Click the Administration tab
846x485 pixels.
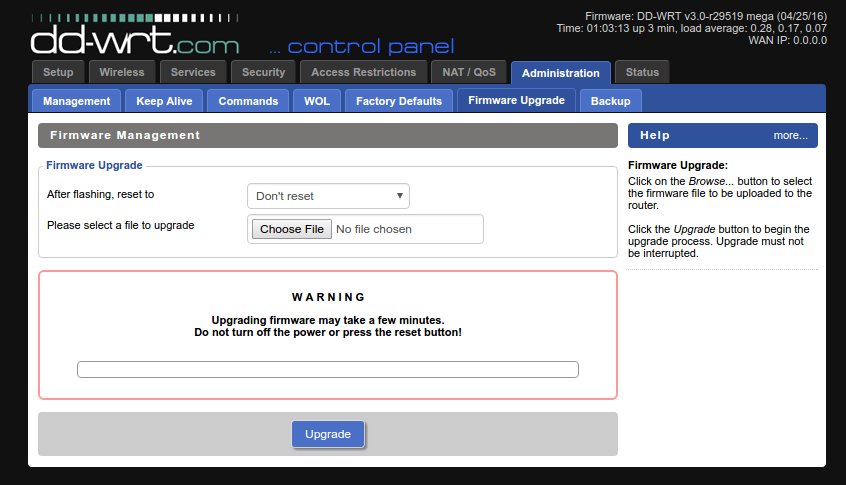click(x=560, y=73)
